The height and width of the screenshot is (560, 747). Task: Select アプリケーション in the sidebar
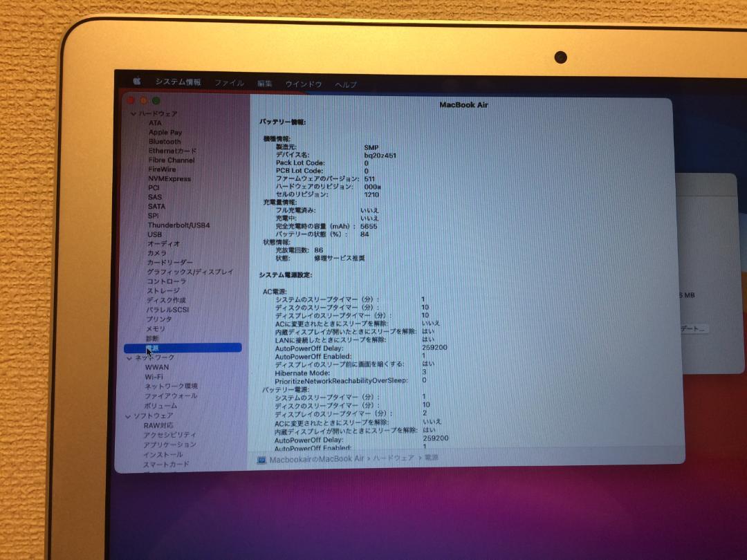pos(169,445)
